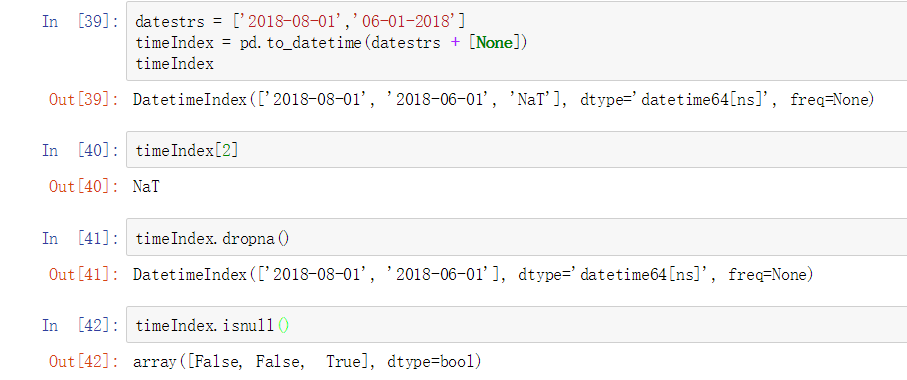Click the 'Out[41]:' prompt label
907x380 pixels.
point(84,274)
